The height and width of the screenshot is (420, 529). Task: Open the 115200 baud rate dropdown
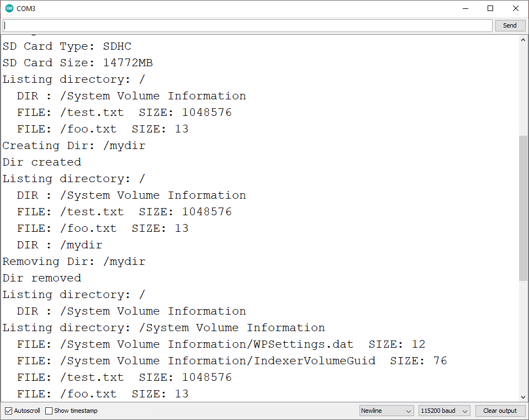pyautogui.click(x=445, y=411)
